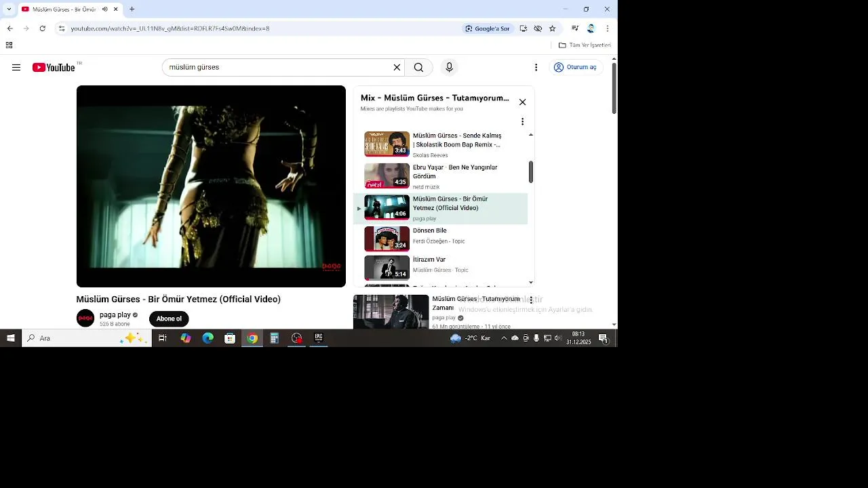Open the media controls icon in Chrome toolbar
868x488 pixels.
point(575,28)
